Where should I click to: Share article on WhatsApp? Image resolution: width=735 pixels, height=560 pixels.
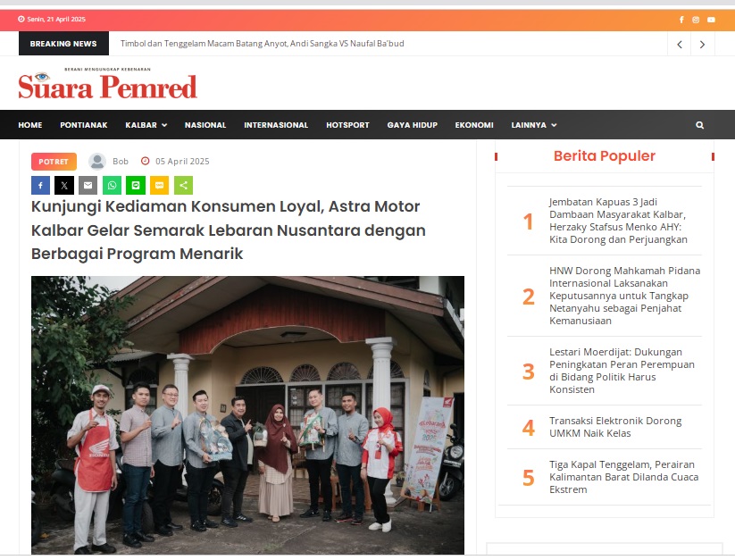(112, 186)
